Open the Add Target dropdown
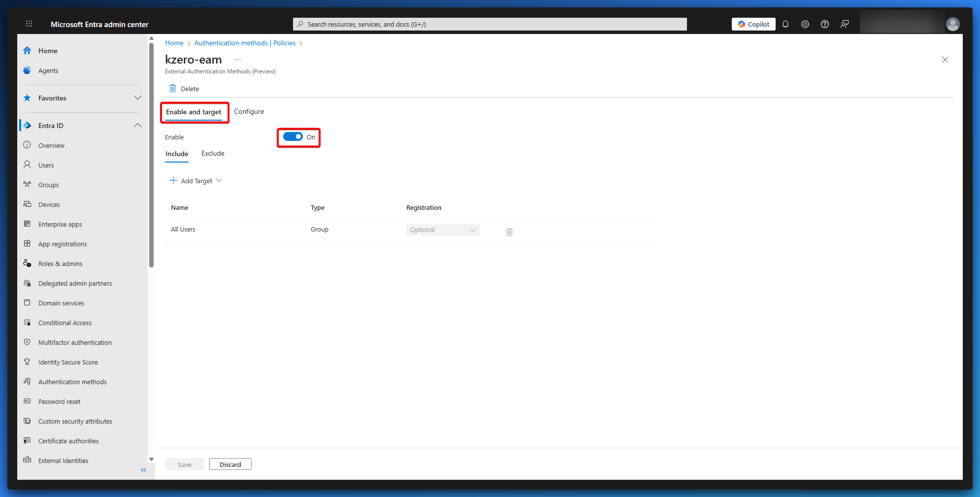 tap(196, 181)
